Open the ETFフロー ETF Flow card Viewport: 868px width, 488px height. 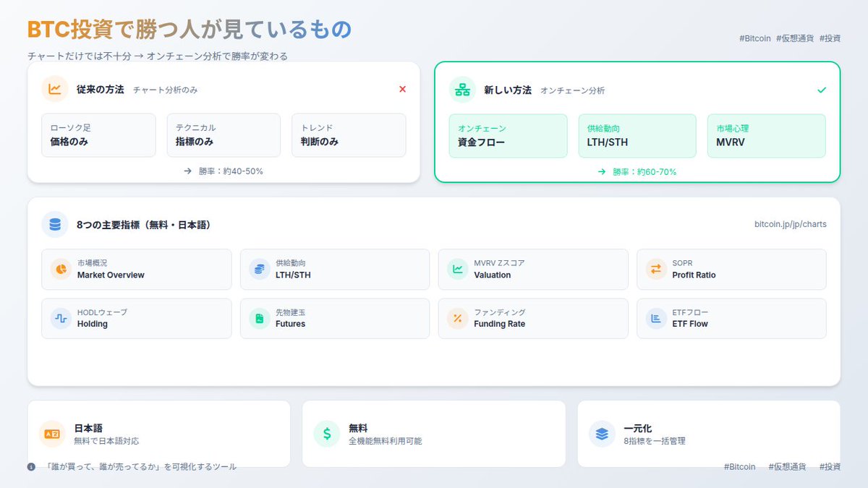tap(731, 318)
